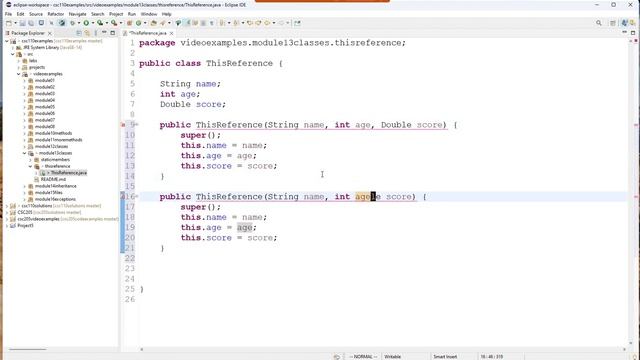Close the Package Explorer tab
640x360 pixels.
coord(50,33)
